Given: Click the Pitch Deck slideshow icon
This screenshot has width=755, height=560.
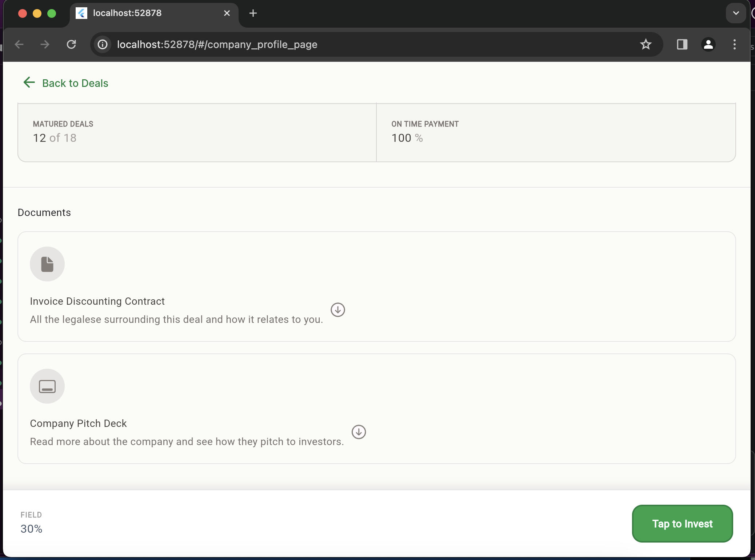Looking at the screenshot, I should [47, 386].
